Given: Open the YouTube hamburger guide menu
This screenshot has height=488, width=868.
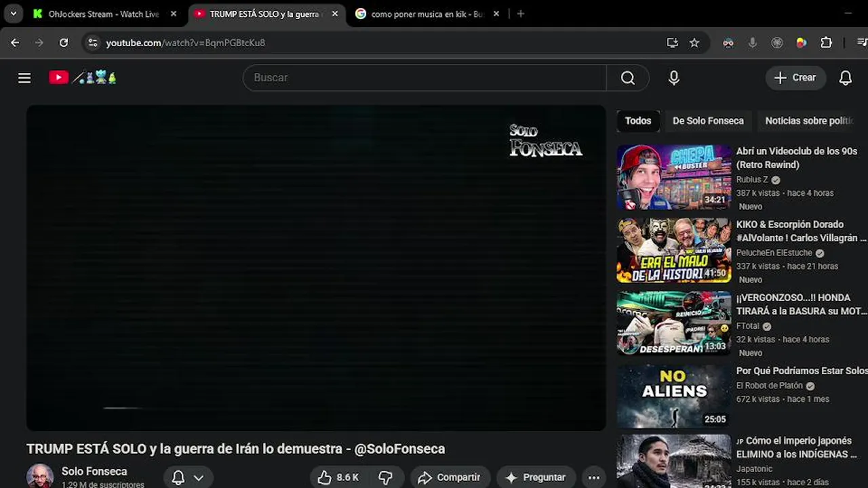Looking at the screenshot, I should point(24,78).
